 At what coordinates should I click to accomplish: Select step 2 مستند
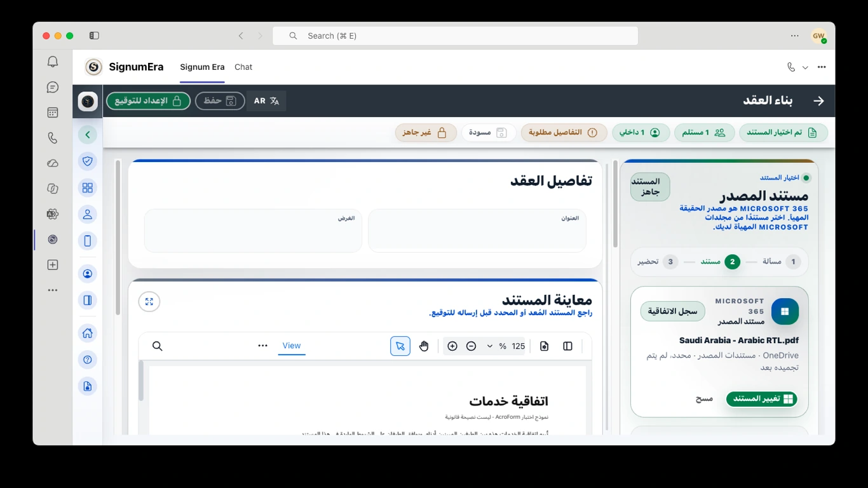click(721, 262)
